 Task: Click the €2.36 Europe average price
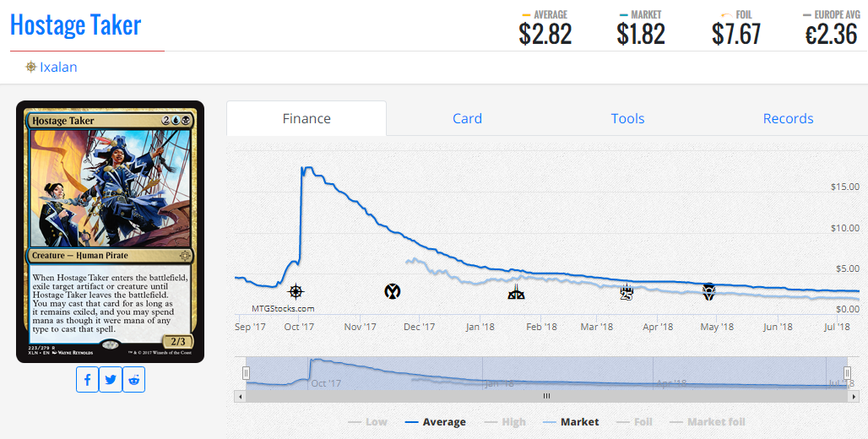[832, 35]
